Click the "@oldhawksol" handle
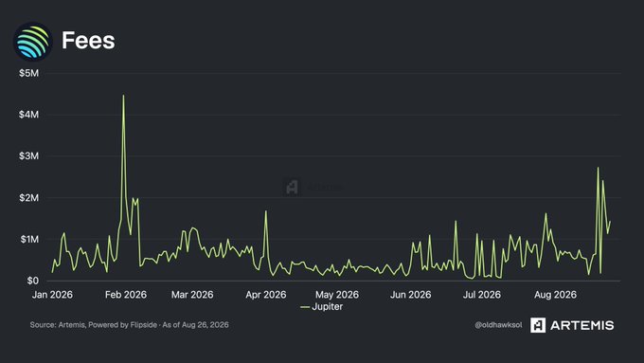 498,325
